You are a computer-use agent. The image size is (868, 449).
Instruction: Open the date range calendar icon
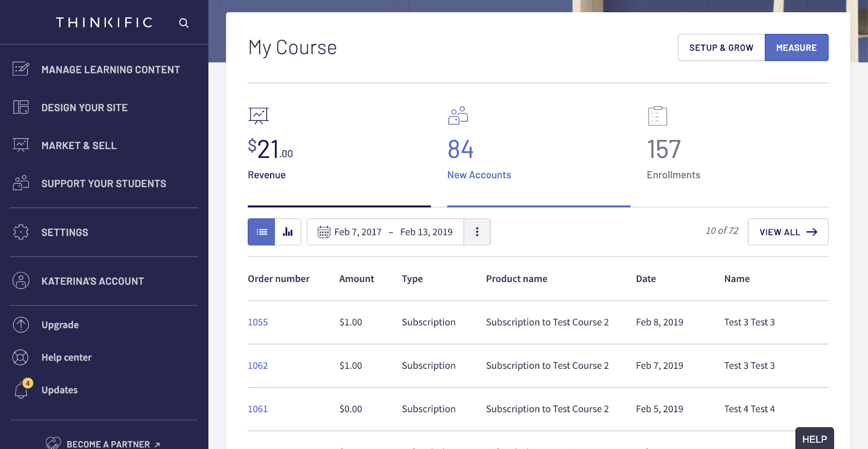323,232
